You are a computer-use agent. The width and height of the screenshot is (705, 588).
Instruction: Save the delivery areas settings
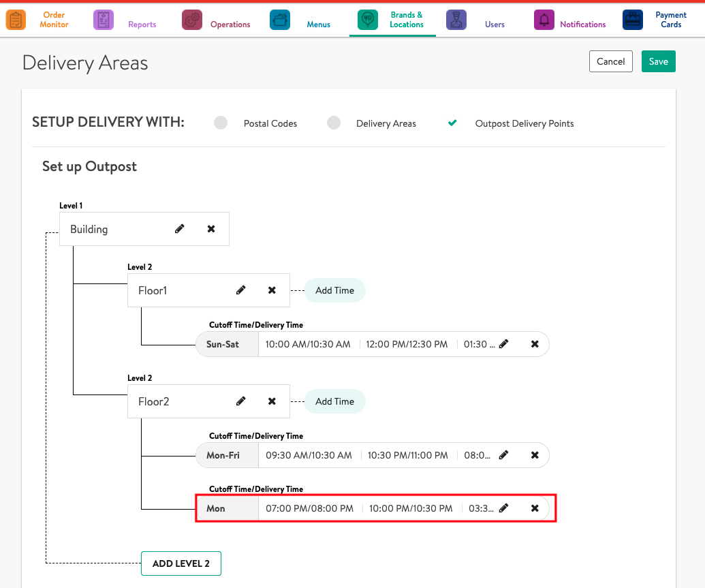coord(658,61)
